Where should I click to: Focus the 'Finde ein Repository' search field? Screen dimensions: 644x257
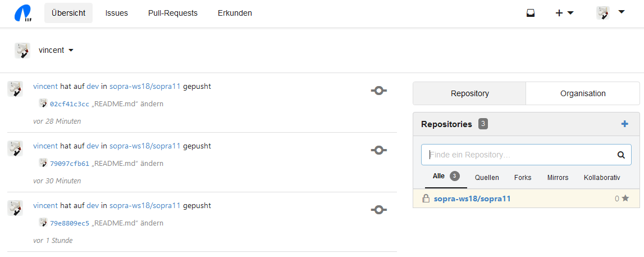point(517,155)
